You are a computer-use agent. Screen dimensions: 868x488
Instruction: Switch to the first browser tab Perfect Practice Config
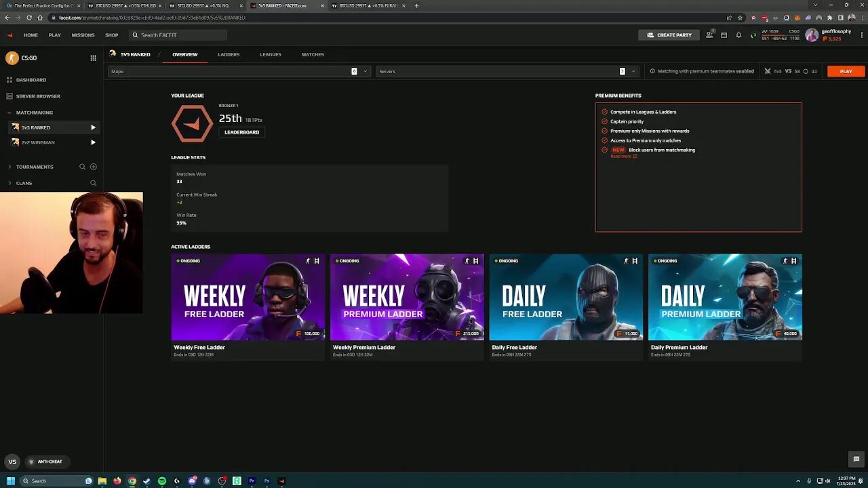coord(42,5)
